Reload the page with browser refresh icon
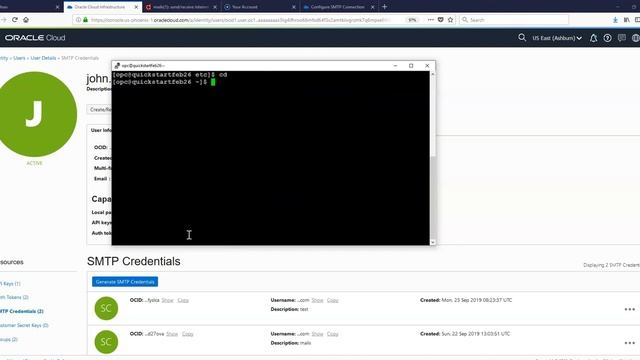This screenshot has height=360, width=640. (15, 20)
